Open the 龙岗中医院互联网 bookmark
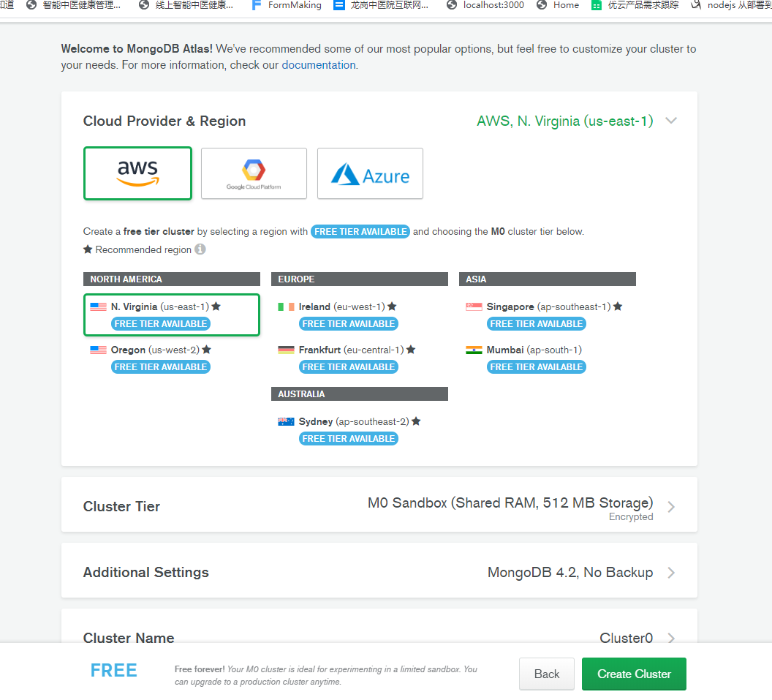Viewport: 772px width, 700px height. pos(381,5)
